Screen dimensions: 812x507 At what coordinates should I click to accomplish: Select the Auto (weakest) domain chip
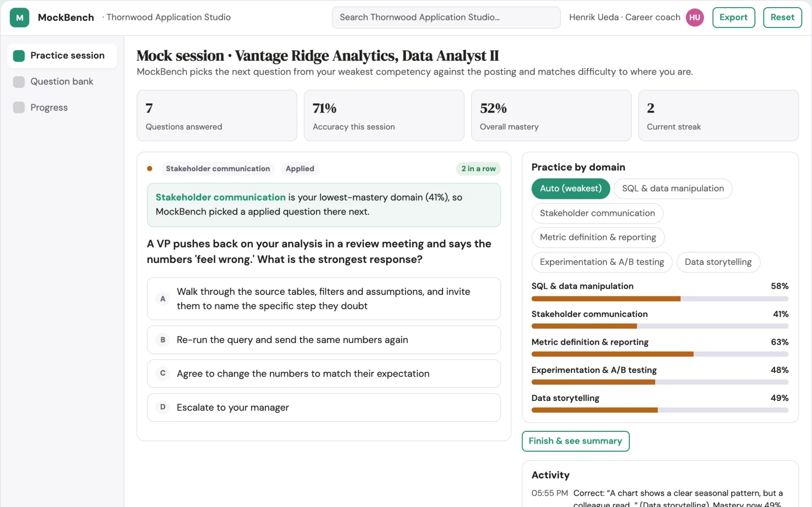tap(570, 189)
